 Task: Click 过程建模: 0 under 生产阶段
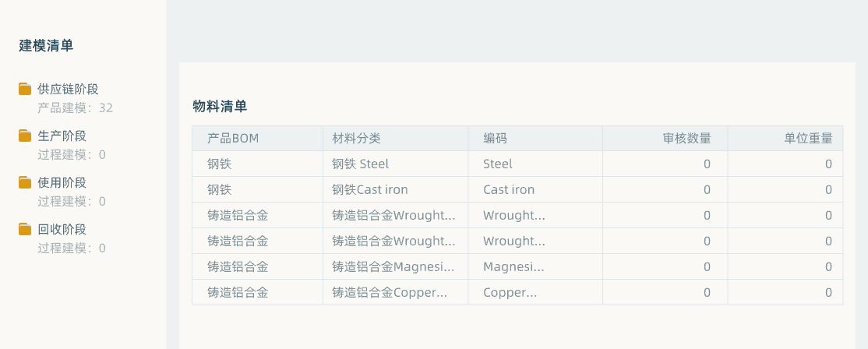coord(72,155)
